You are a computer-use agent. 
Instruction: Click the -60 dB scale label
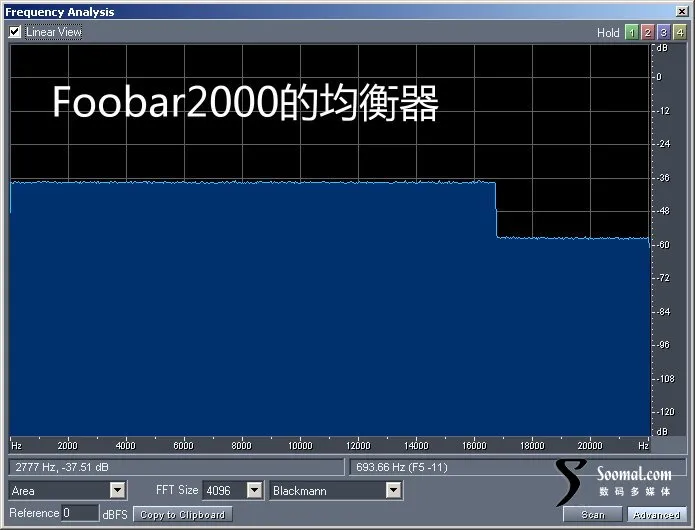(x=664, y=245)
